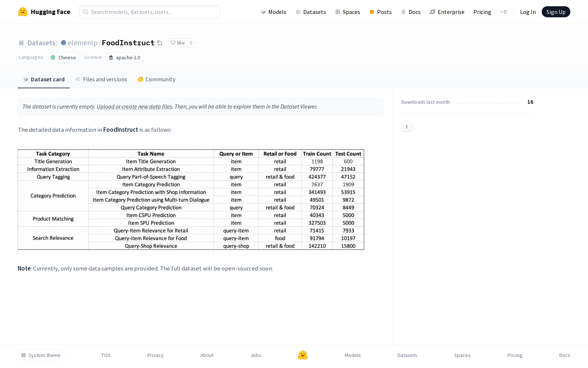Viewport: 588px width, 368px height.
Task: Open Spaces link in footer
Action: click(x=462, y=355)
